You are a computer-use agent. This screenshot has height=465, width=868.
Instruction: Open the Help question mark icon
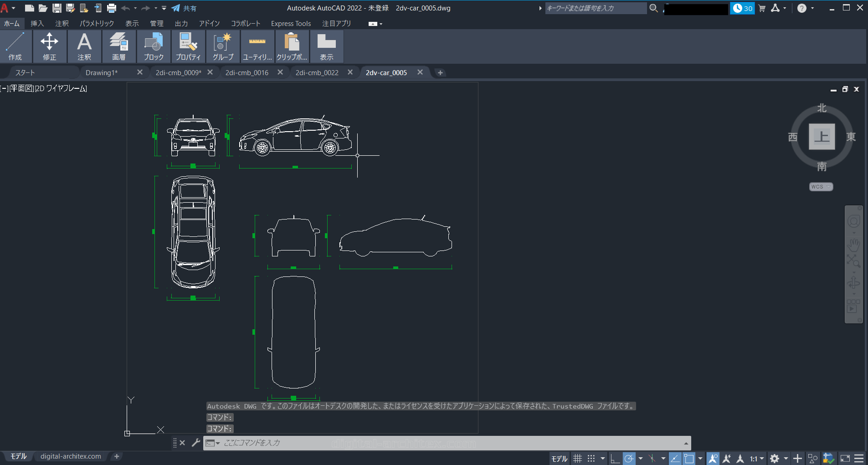click(802, 8)
